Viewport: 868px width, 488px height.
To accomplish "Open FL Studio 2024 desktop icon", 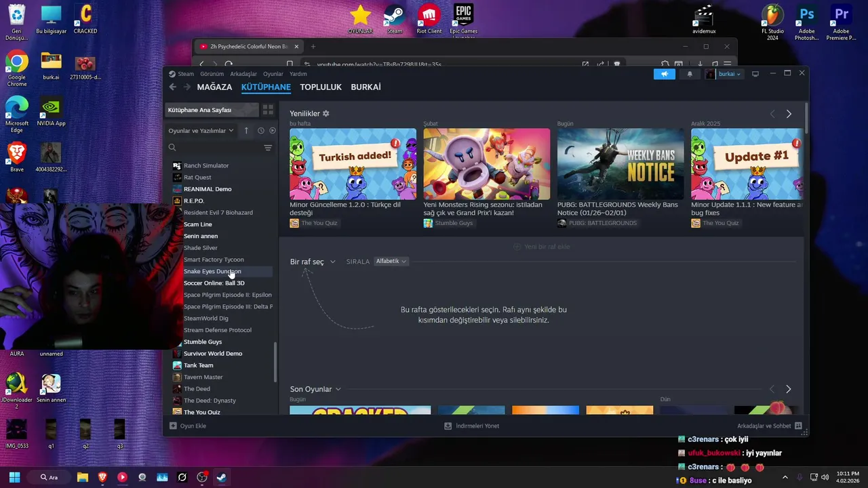I will tap(772, 22).
